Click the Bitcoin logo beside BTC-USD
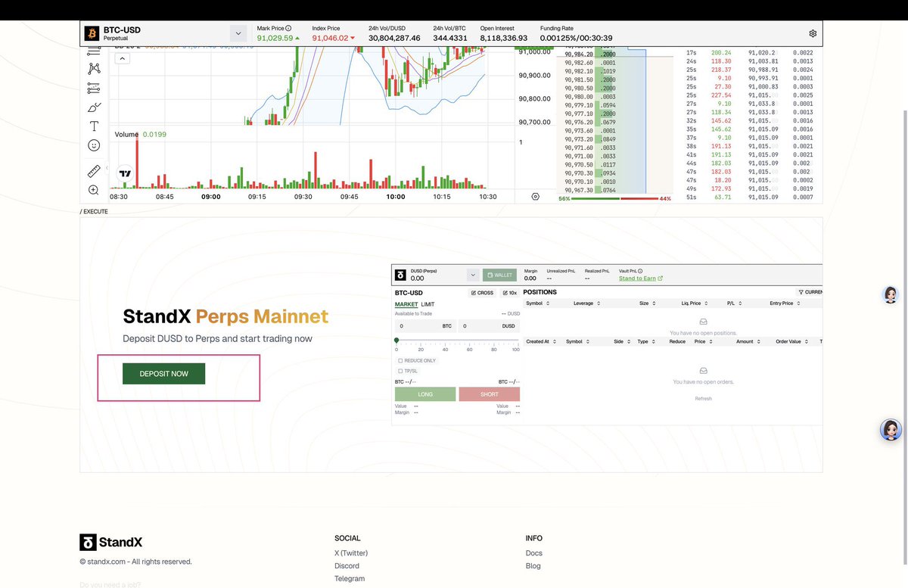 [92, 33]
